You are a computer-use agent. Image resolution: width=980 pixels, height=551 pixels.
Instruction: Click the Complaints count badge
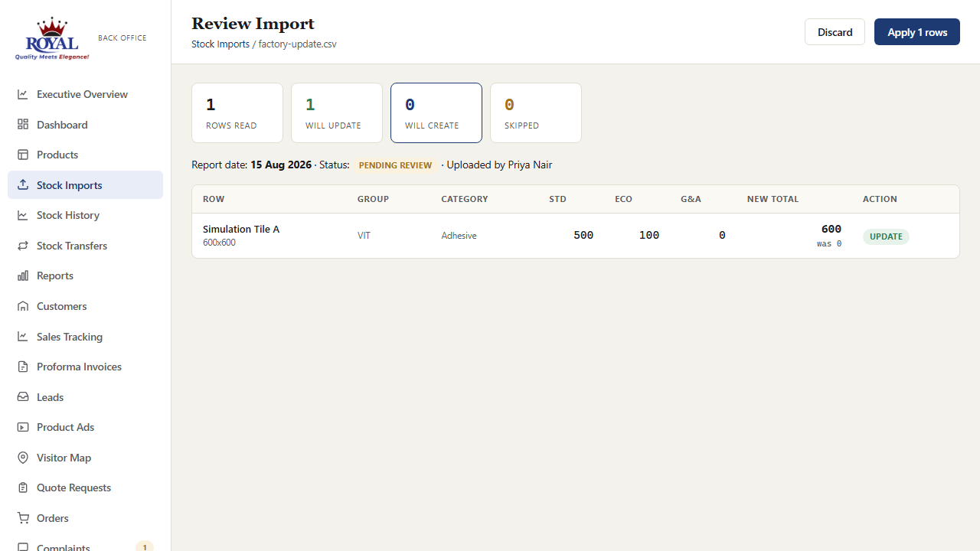tap(145, 547)
